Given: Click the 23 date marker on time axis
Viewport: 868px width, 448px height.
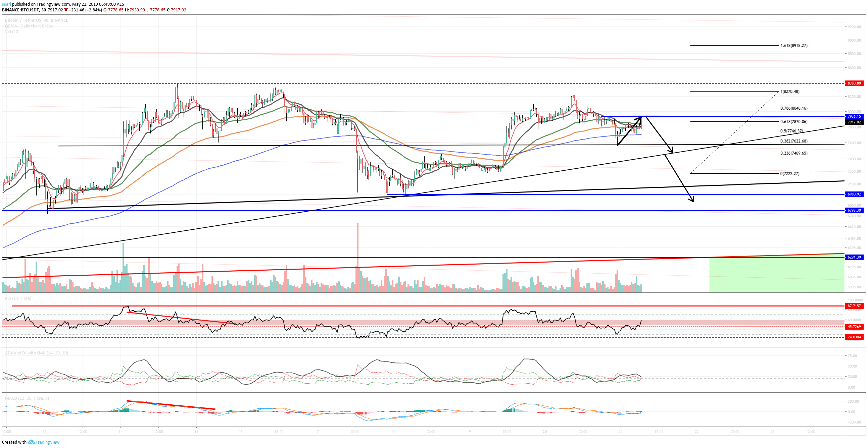Looking at the screenshot, I should point(772,432).
